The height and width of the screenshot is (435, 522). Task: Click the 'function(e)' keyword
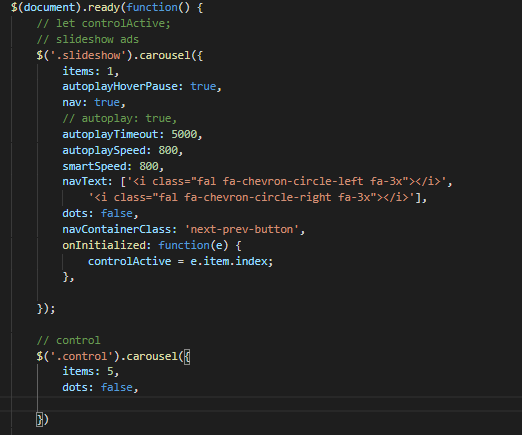coord(193,245)
